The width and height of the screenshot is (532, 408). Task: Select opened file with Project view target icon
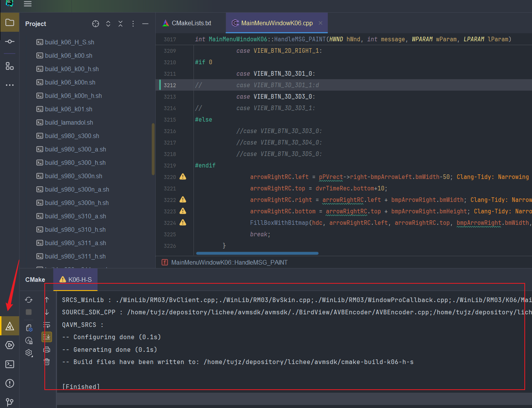(95, 24)
